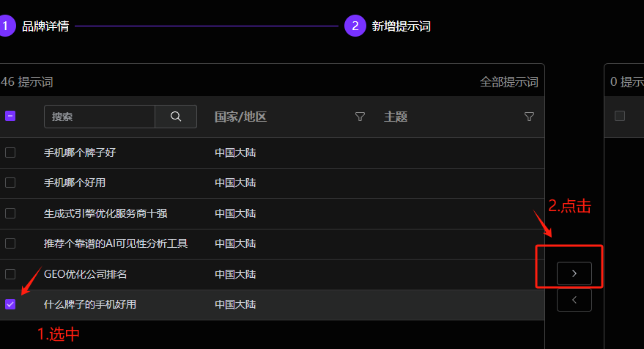Open the 国家/地区 column filter icon
This screenshot has width=644, height=349.
360,117
